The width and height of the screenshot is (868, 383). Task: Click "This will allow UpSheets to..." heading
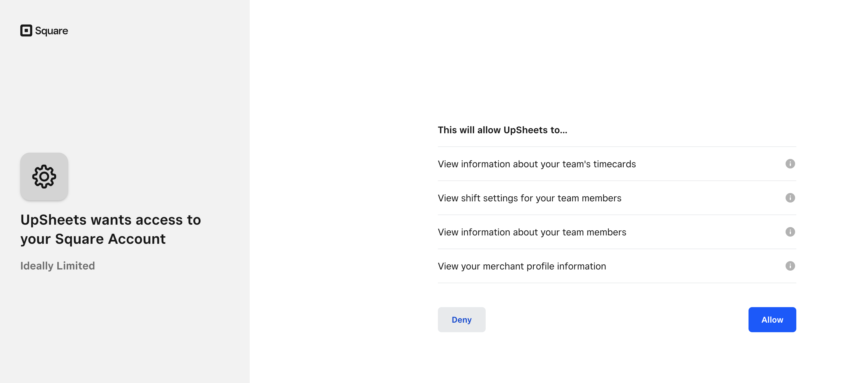point(502,130)
